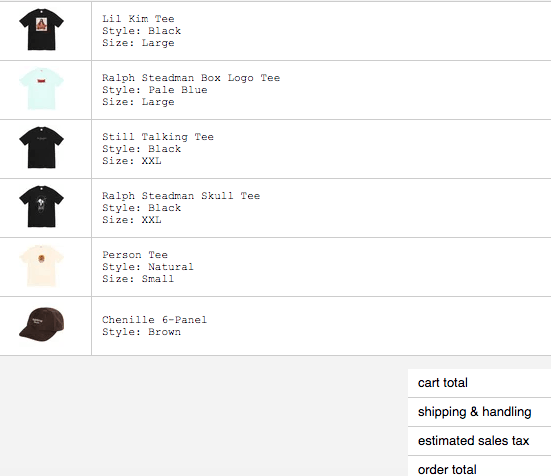Open the brown Chenille 6-Panel cap image

(41, 325)
